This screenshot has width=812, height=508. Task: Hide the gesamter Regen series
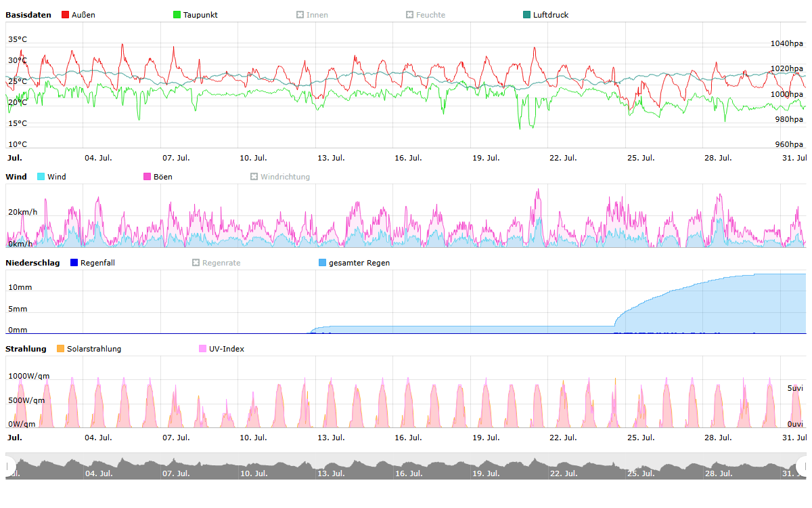(323, 263)
